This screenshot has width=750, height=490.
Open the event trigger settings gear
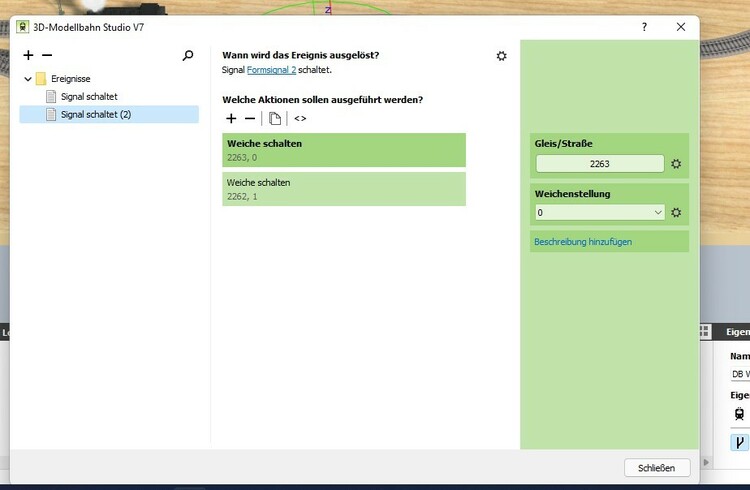(x=501, y=56)
